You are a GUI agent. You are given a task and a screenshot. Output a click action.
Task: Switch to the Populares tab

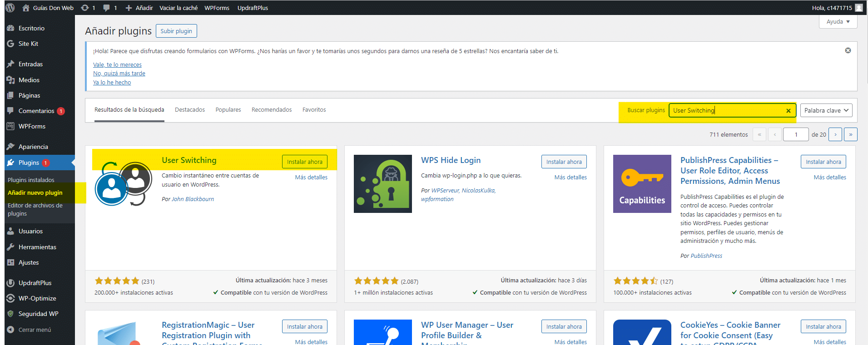[228, 110]
